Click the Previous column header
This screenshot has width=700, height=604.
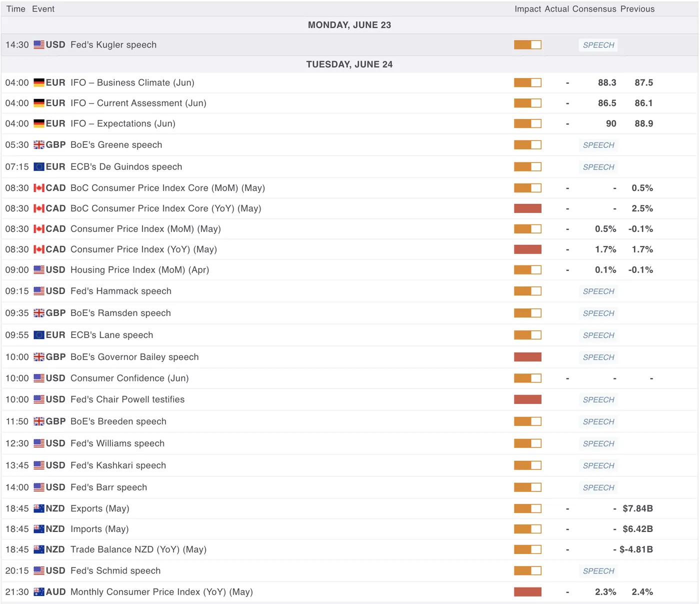point(637,9)
